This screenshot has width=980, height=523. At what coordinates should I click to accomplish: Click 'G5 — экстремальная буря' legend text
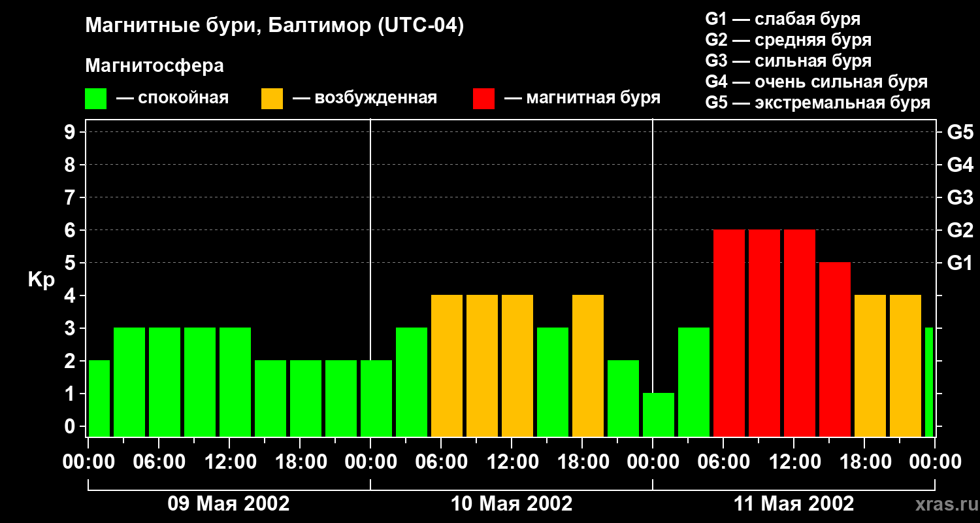(817, 103)
